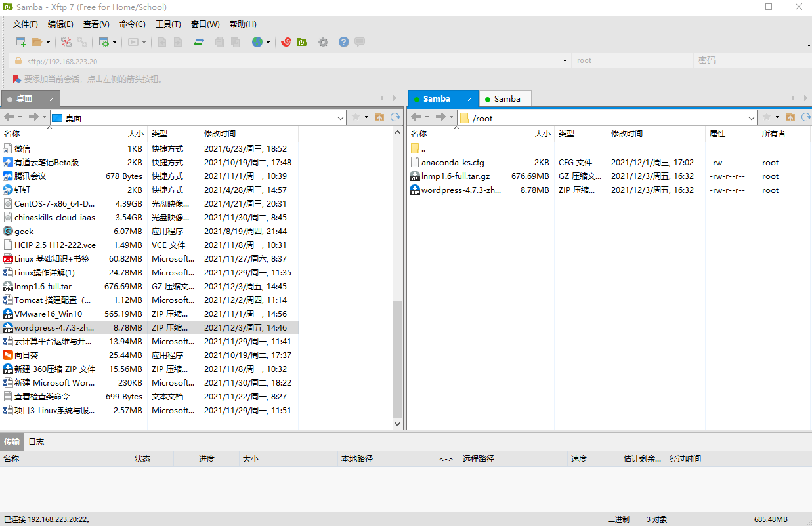
Task: Go back in the remote /root pane
Action: coord(416,117)
